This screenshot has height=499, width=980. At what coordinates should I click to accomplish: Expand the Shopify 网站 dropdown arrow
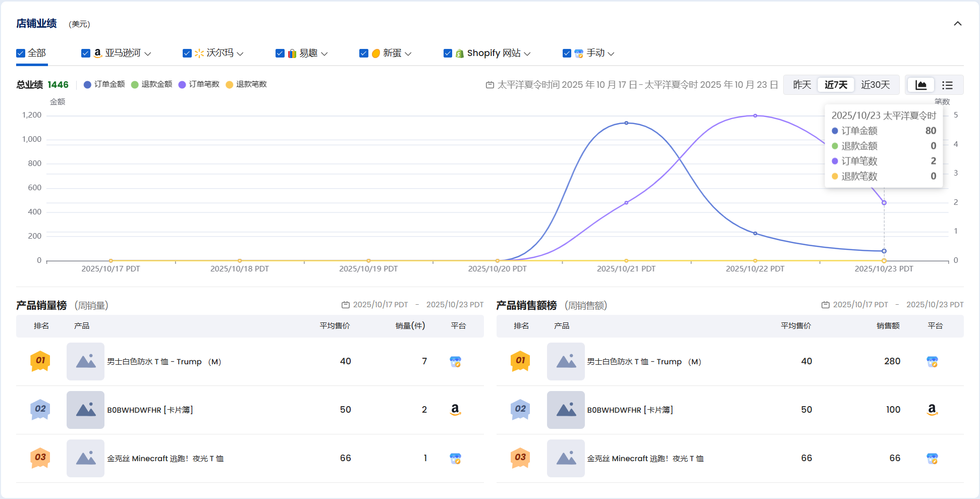coord(527,53)
